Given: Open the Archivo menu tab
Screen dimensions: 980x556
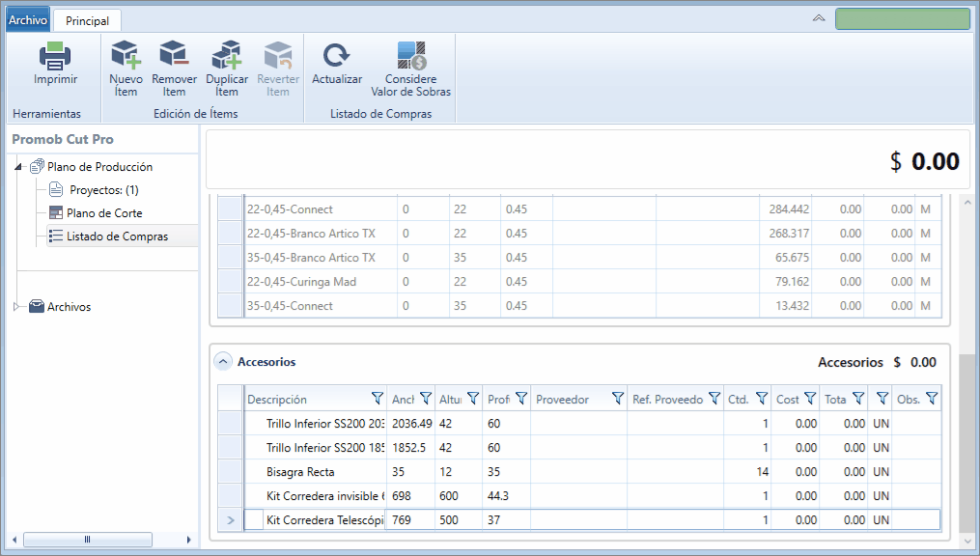Looking at the screenshot, I should pos(27,20).
